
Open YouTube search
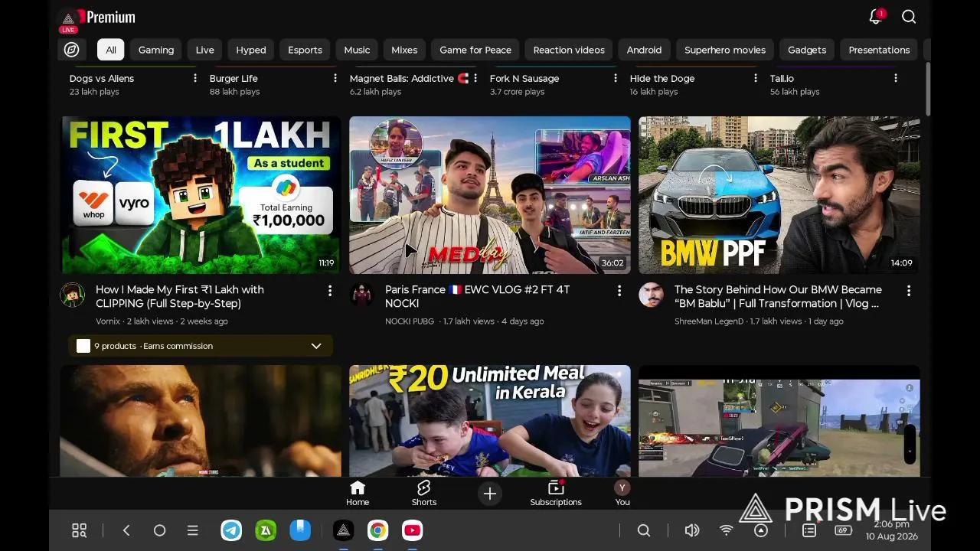[x=909, y=17]
